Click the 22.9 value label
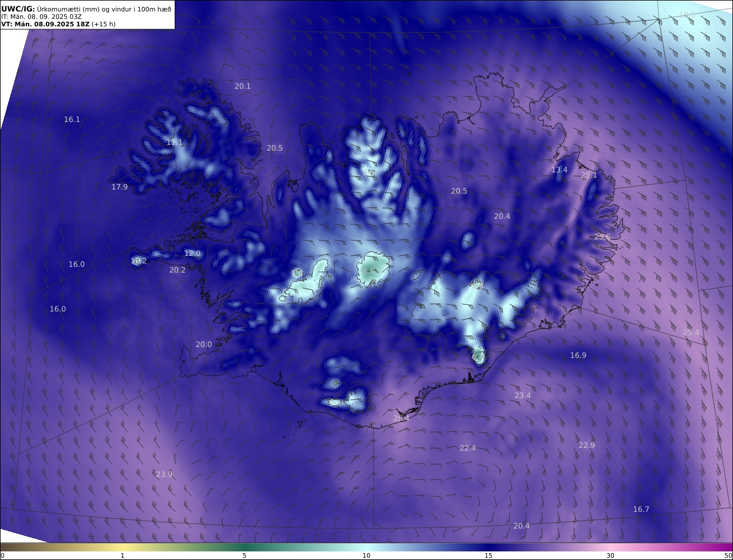 (x=587, y=445)
